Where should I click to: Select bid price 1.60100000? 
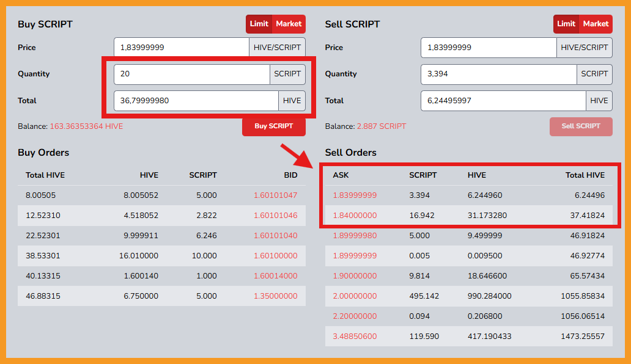pyautogui.click(x=276, y=256)
